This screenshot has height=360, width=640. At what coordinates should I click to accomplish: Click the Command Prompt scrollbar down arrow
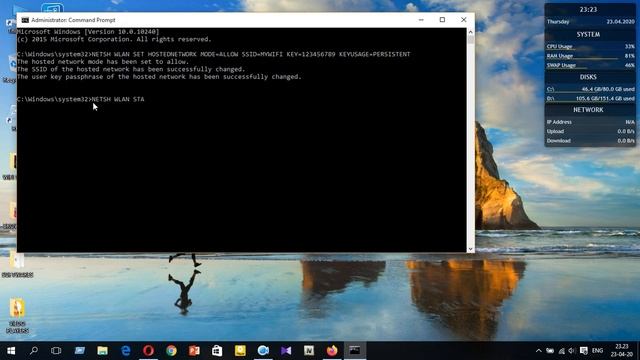(471, 249)
